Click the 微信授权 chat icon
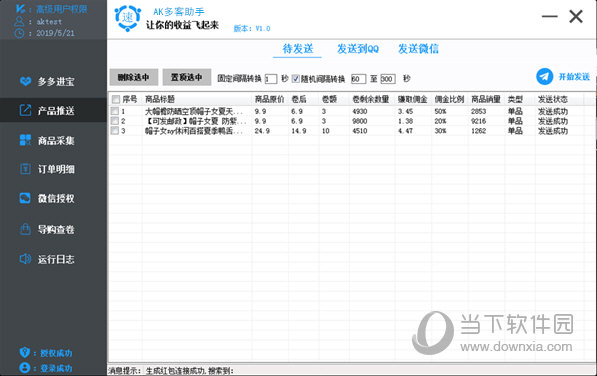 [25, 198]
